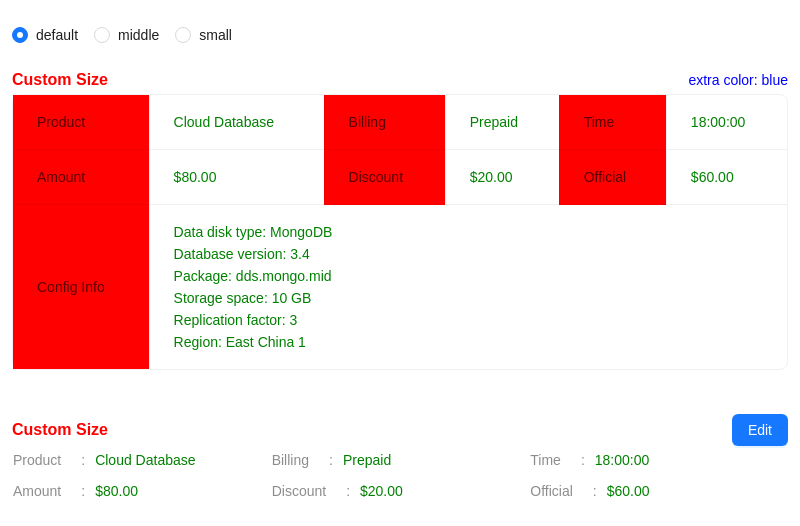Click gray 'Official' label in borderless list
Viewport: 800px width, 526px height.
552,491
